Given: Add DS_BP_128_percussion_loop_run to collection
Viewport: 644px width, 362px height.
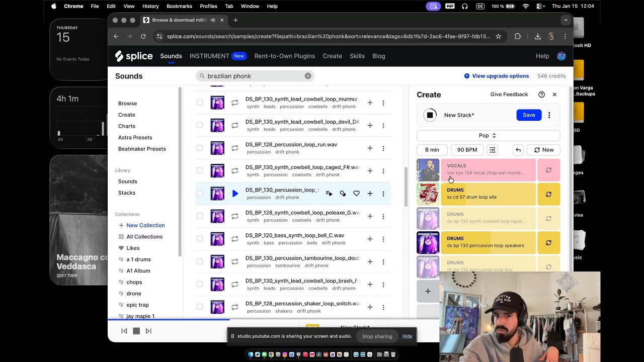Looking at the screenshot, I should point(370,148).
